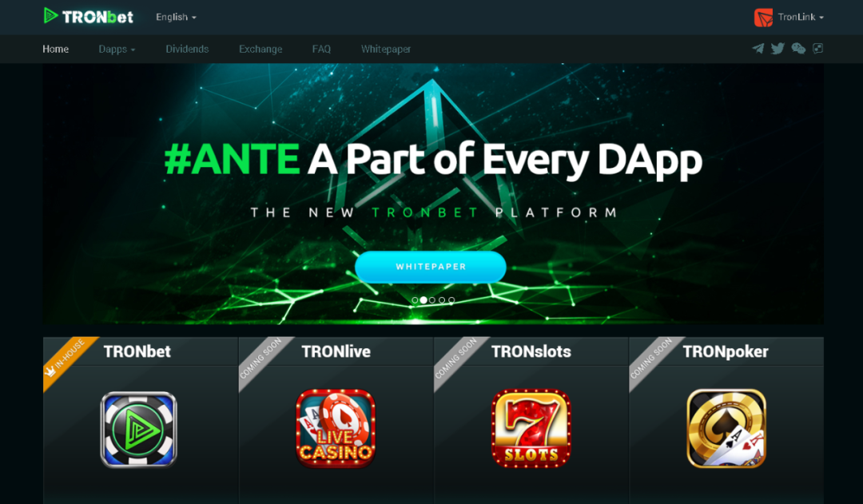Open the 7 Slots game icon
Viewport: 863px width, 504px height.
(x=531, y=429)
